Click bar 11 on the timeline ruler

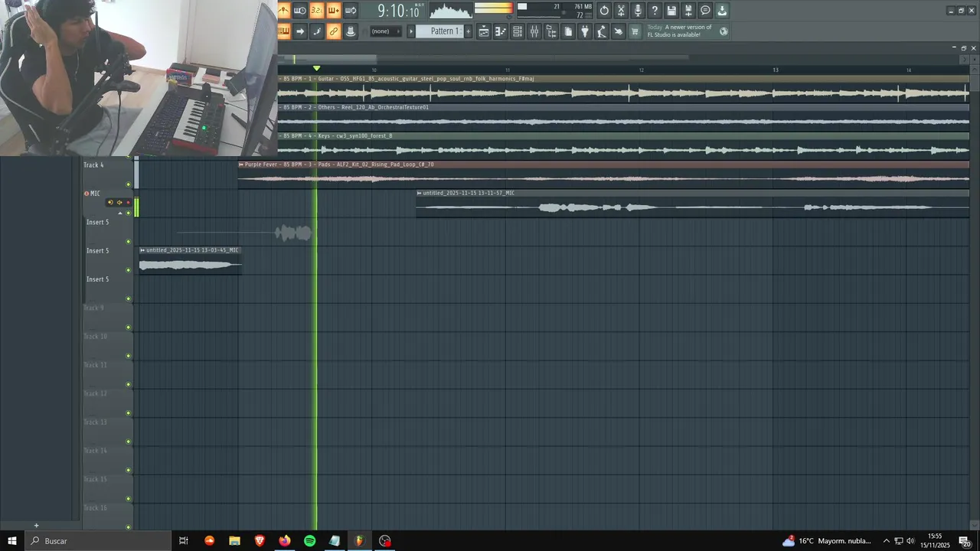click(x=508, y=70)
